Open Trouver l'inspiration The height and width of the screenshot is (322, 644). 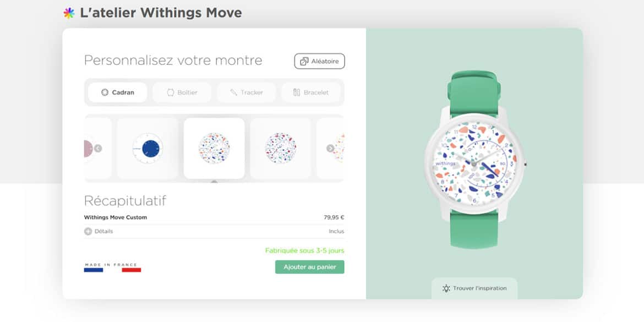(474, 288)
